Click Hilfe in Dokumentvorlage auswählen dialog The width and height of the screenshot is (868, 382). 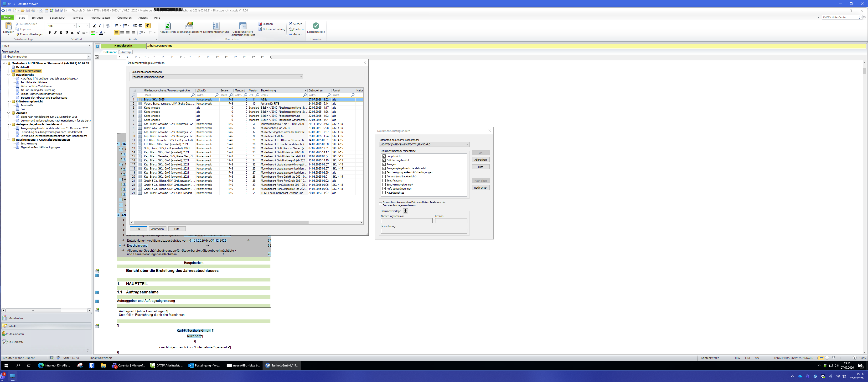(x=177, y=229)
